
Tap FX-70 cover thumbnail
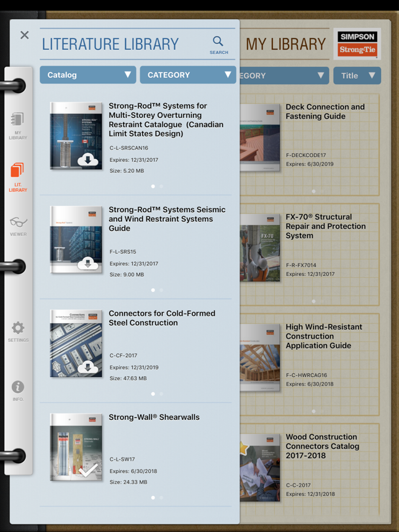(x=260, y=248)
